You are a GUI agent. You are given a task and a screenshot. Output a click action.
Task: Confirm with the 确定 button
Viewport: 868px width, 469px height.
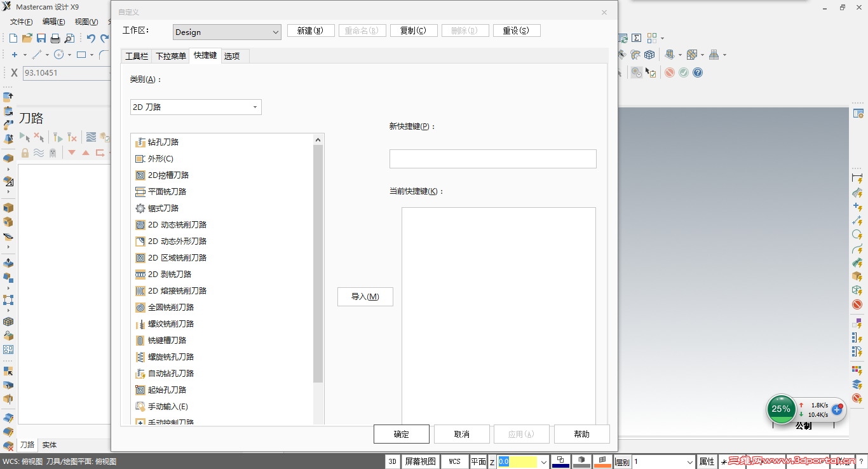click(x=402, y=434)
